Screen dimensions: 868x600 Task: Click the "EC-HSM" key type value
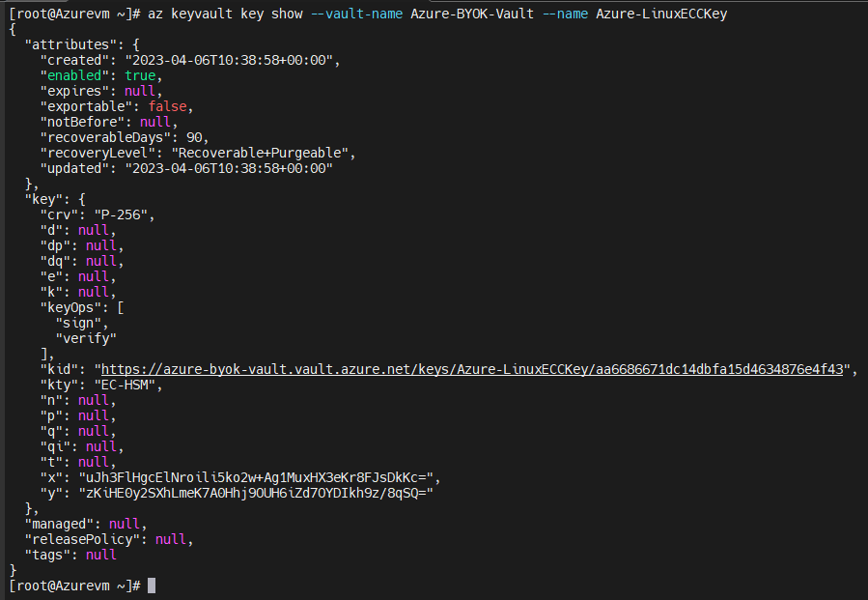coord(125,386)
